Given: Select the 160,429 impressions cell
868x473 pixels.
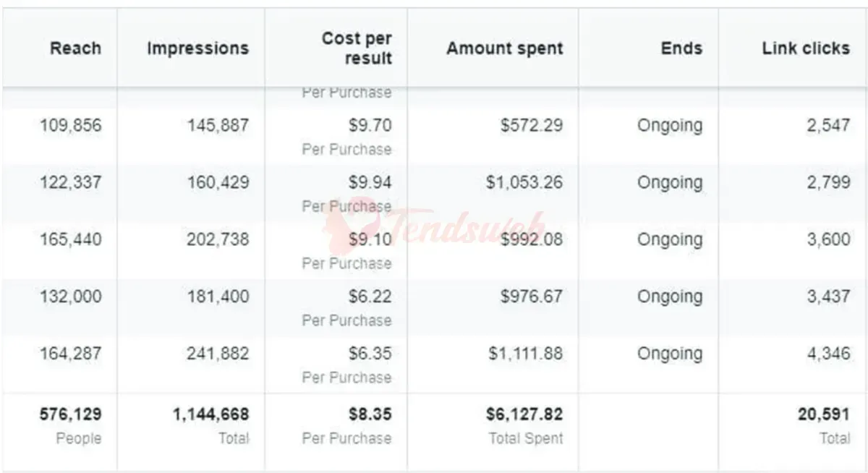Looking at the screenshot, I should point(218,182).
